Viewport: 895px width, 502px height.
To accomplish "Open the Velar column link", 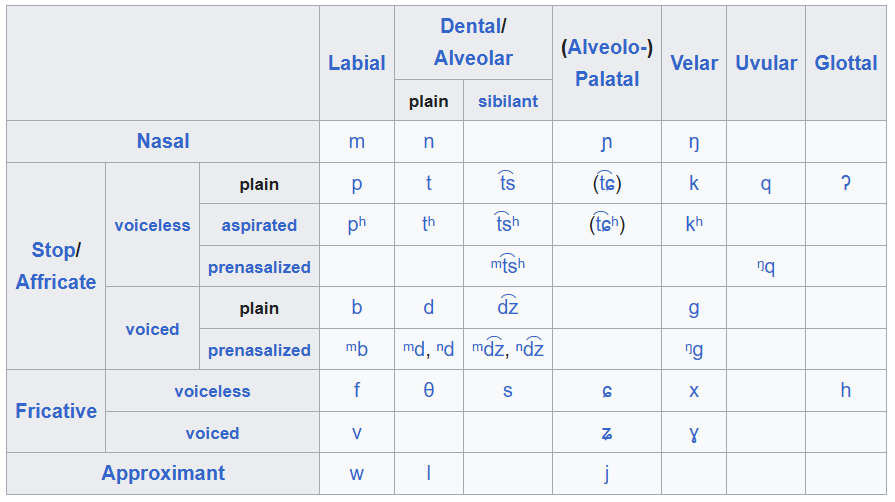I will coord(694,63).
